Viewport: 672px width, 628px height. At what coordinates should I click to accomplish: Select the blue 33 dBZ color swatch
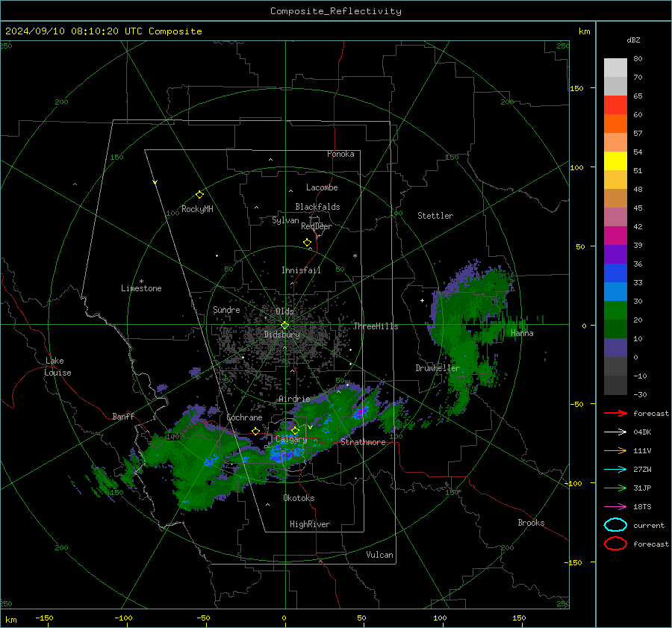[x=615, y=273]
